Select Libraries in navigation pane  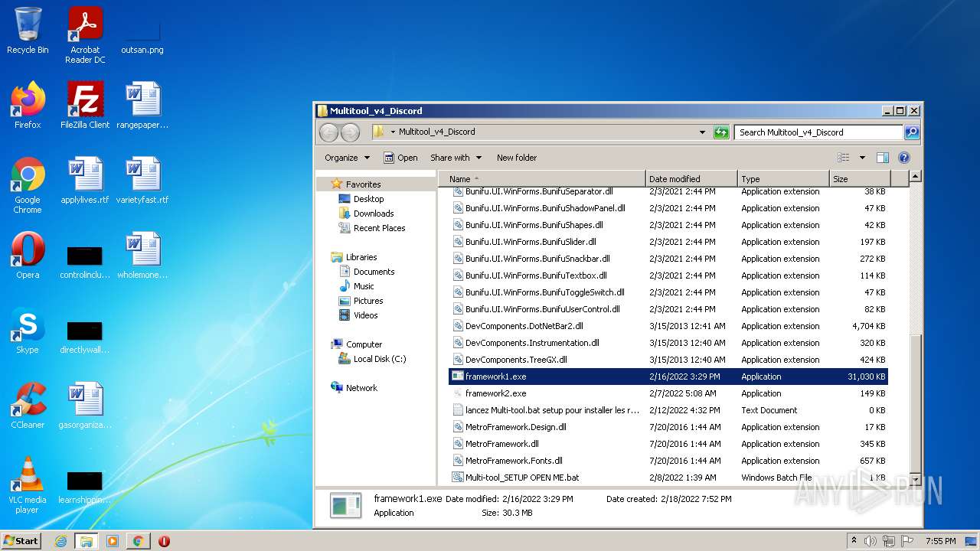pyautogui.click(x=361, y=257)
